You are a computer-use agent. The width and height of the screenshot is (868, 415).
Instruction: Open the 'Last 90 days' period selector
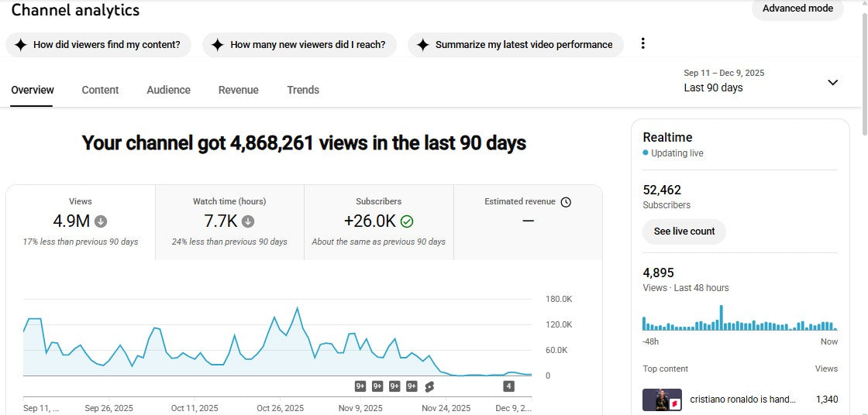tap(713, 87)
